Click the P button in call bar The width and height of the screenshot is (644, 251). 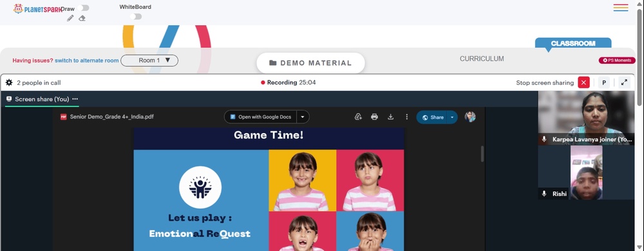coord(604,82)
